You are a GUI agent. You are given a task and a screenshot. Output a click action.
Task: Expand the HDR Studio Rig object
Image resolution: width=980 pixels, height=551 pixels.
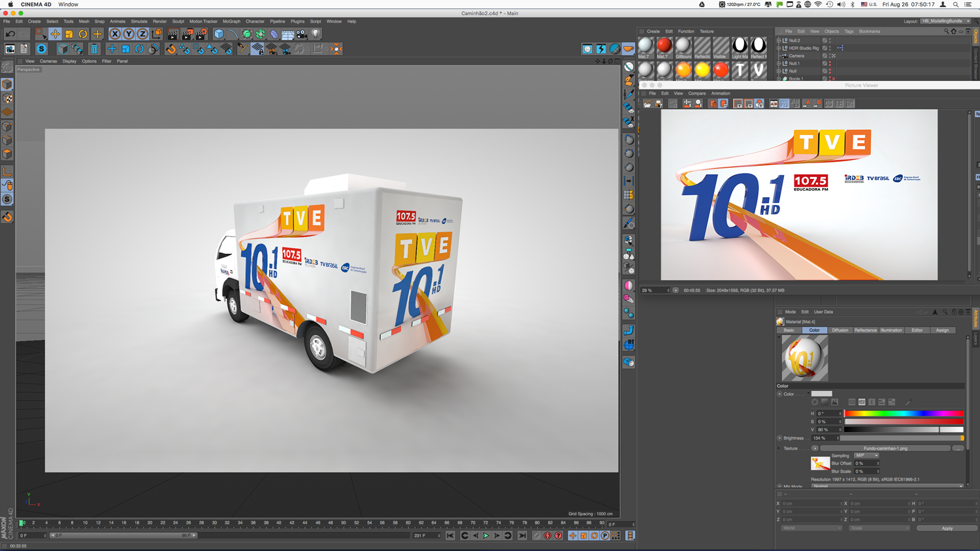[x=779, y=48]
